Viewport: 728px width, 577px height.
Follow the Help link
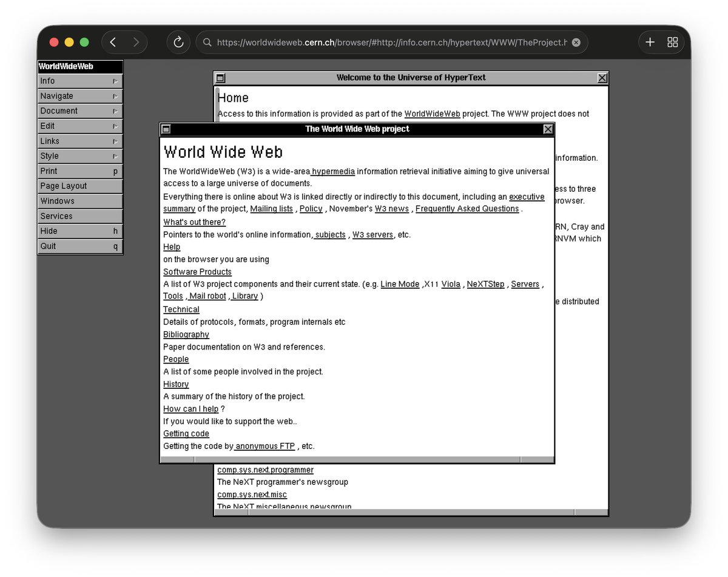coord(172,247)
